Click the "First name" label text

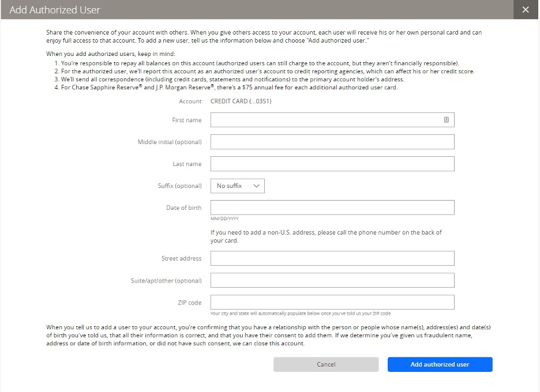point(186,120)
